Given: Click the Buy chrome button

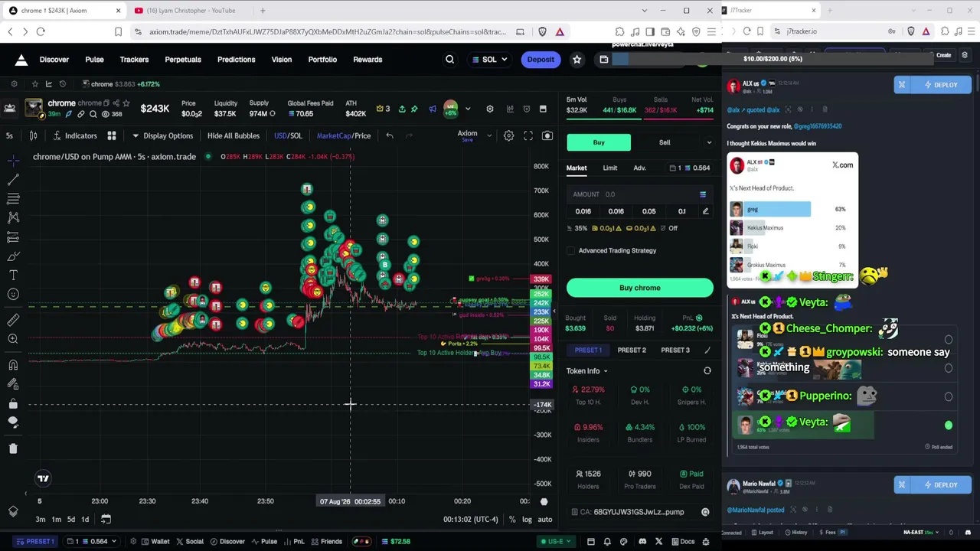Looking at the screenshot, I should click(x=640, y=288).
